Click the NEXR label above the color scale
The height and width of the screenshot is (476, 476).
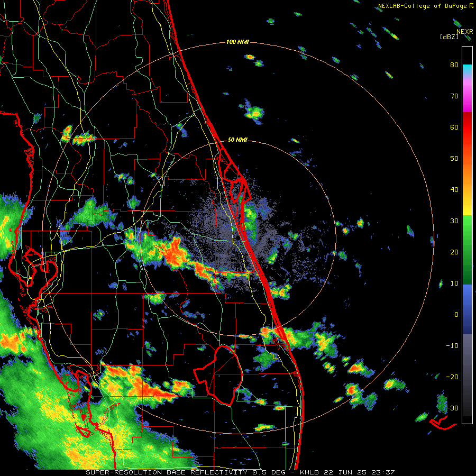tap(465, 32)
